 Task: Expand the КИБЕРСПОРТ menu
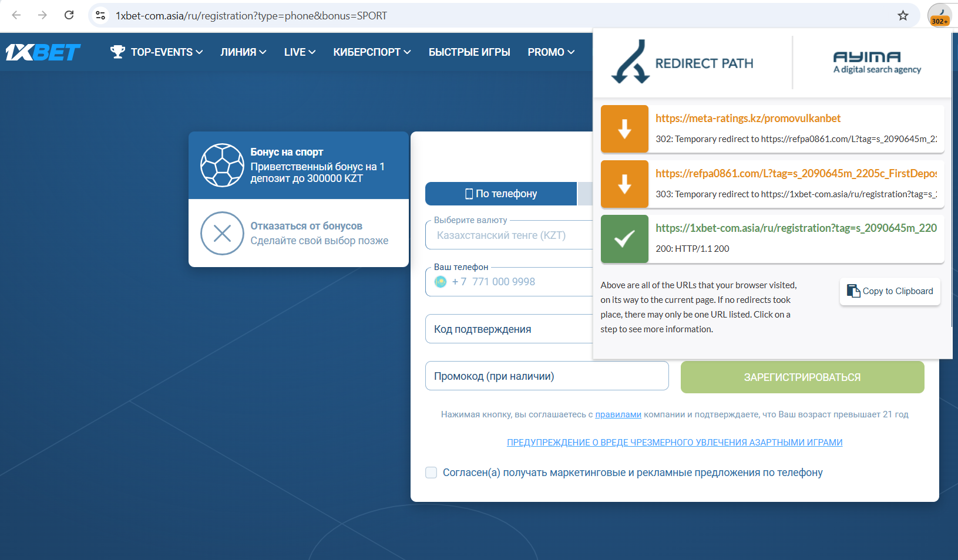point(372,52)
